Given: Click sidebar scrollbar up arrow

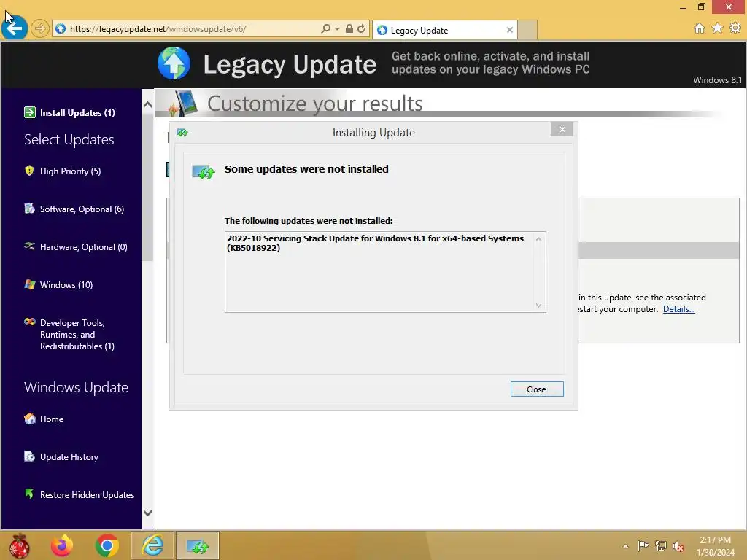Looking at the screenshot, I should (x=147, y=105).
